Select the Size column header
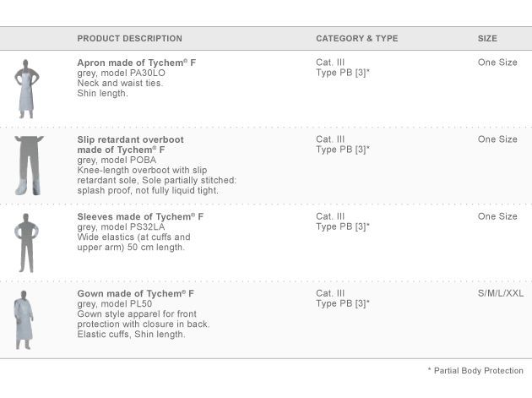Viewport: 532px width, 398px height. coord(487,39)
